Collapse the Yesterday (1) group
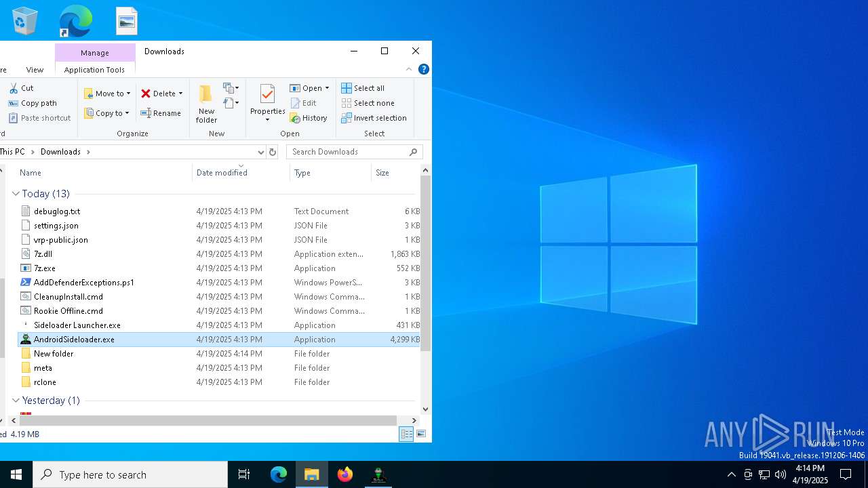 pos(16,401)
